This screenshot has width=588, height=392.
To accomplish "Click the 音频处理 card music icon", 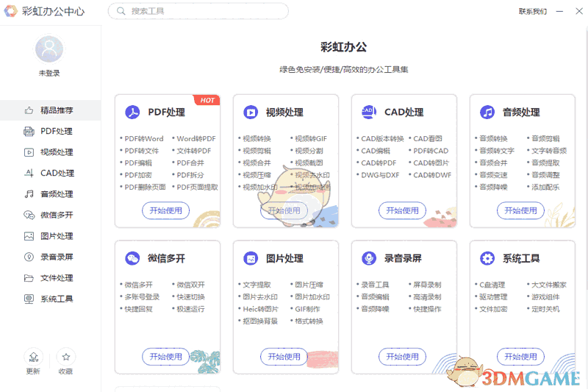I will (487, 113).
